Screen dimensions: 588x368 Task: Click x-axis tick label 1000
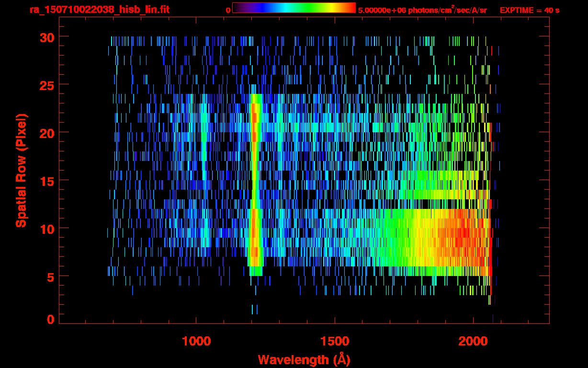[196, 342]
